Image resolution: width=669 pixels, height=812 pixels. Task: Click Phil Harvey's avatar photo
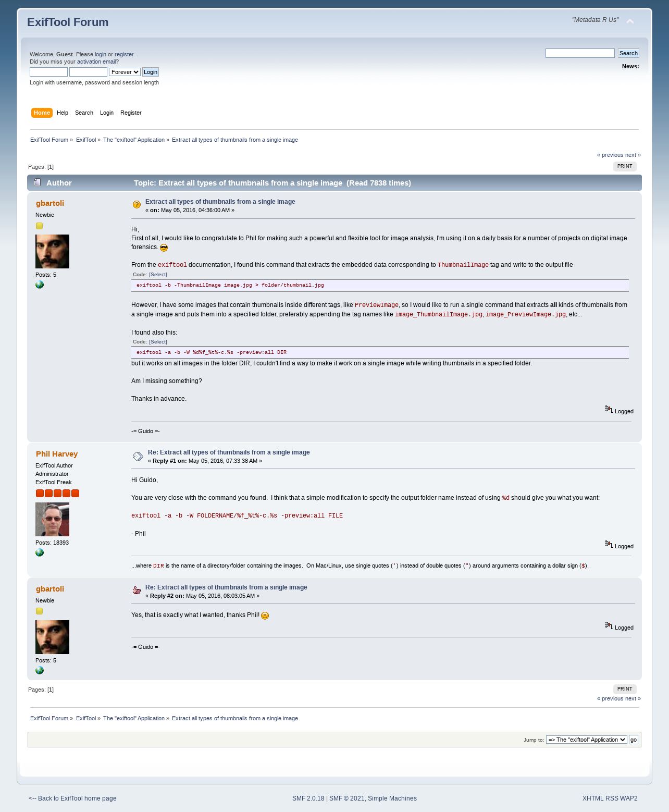(52, 520)
